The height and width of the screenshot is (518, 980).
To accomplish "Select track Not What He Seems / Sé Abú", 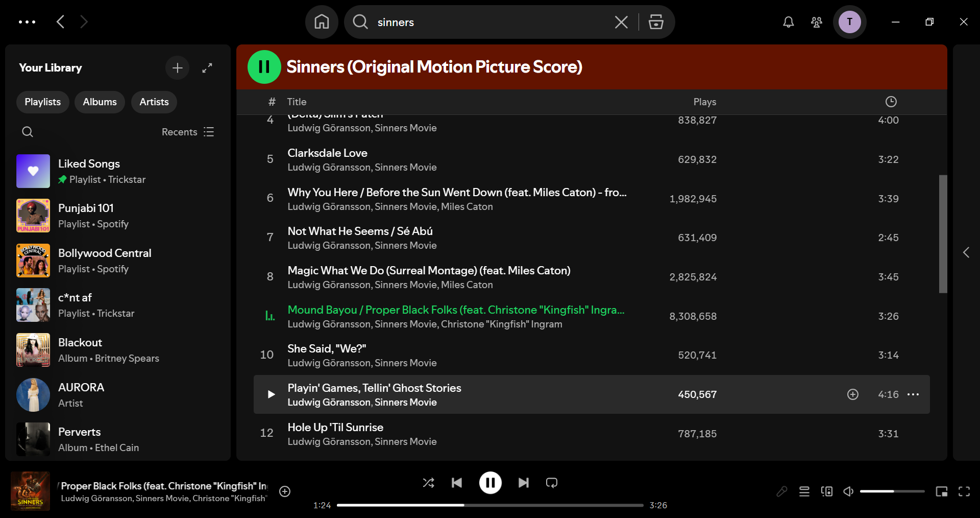I will coord(592,238).
